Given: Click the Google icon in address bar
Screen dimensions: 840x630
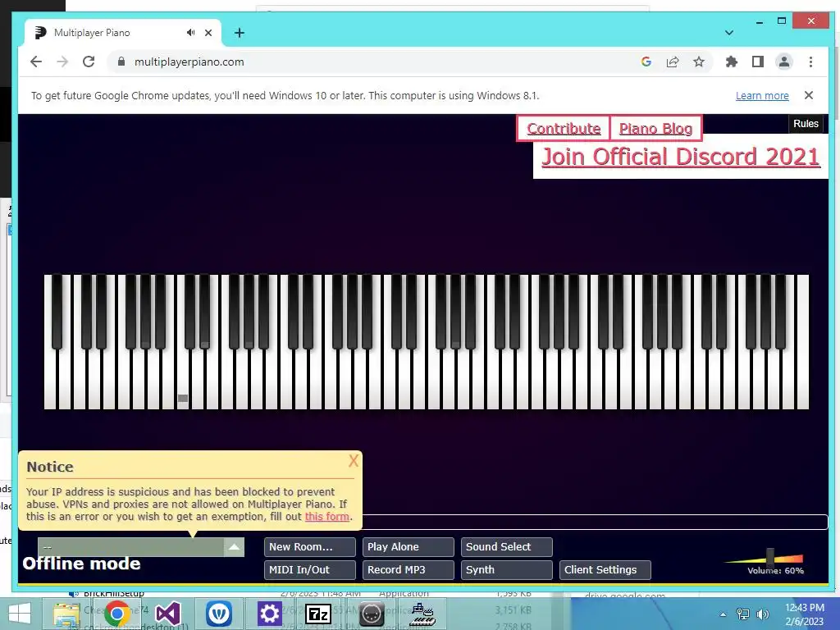Looking at the screenshot, I should [x=646, y=62].
